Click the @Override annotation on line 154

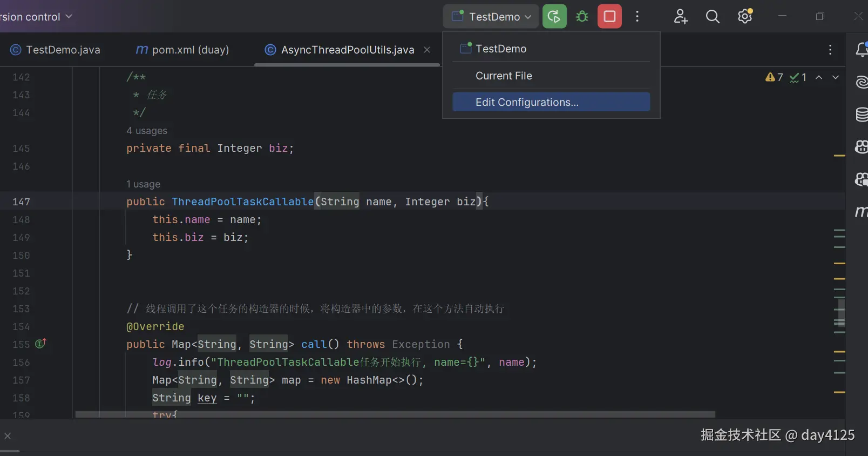[155, 326]
